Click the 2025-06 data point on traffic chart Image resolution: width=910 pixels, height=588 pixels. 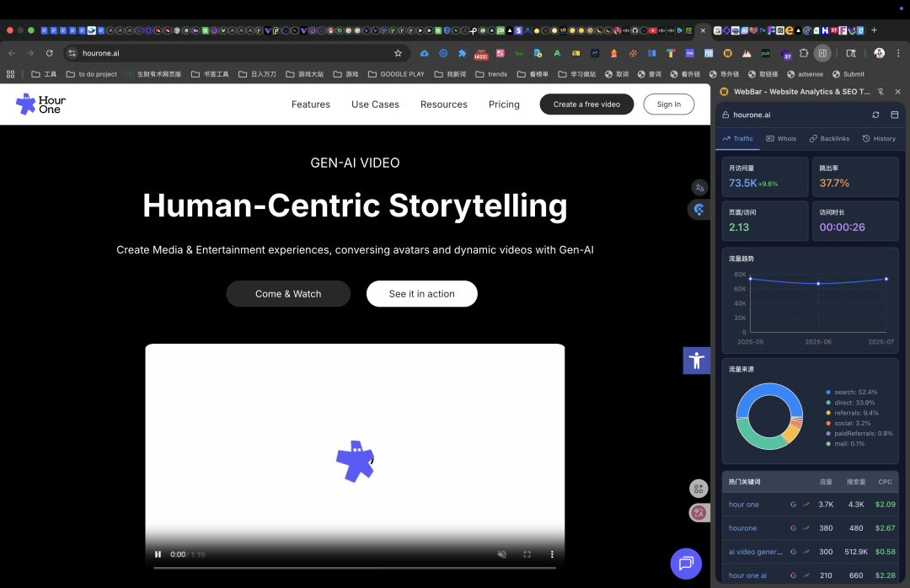click(x=818, y=284)
